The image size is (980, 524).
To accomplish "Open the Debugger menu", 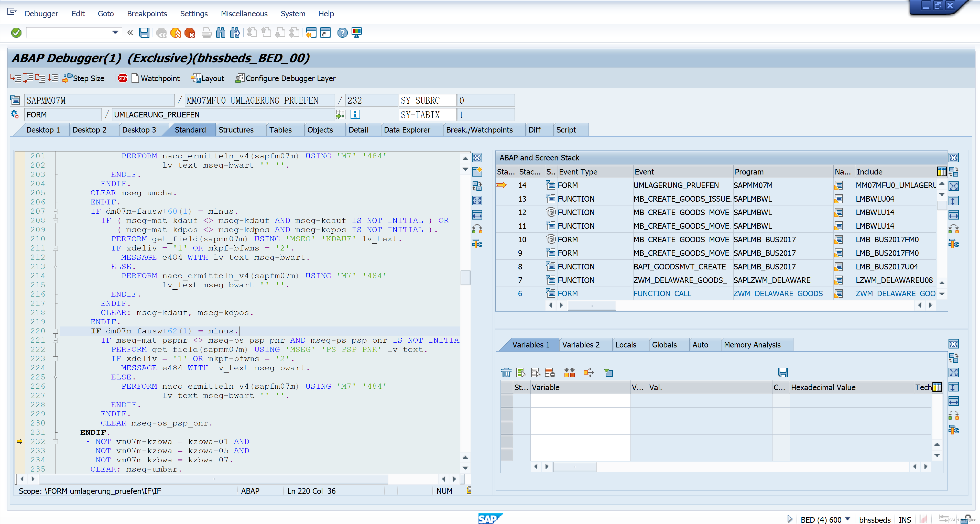I will point(41,14).
